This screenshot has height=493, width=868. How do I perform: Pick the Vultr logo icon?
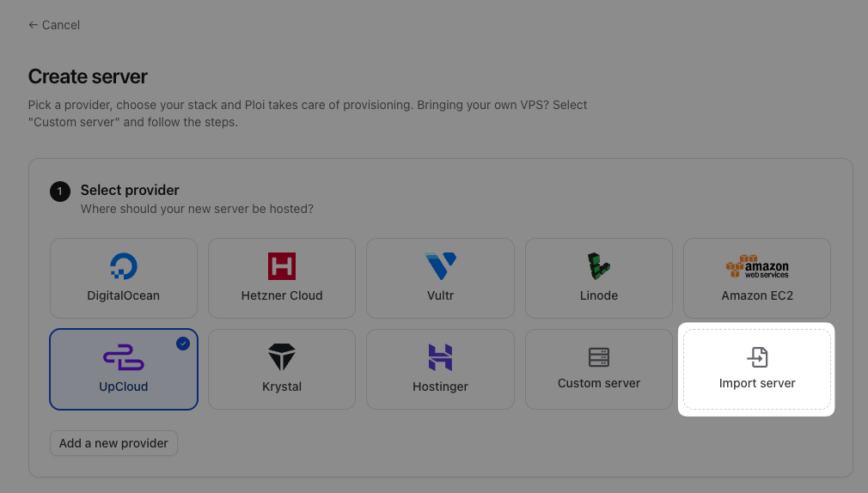(441, 266)
